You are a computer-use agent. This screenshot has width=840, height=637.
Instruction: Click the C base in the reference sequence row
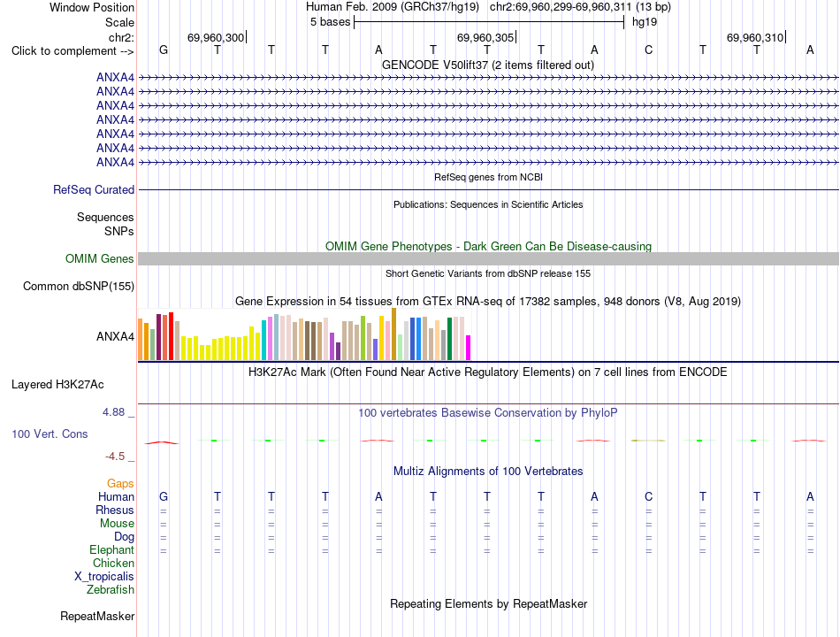click(649, 50)
